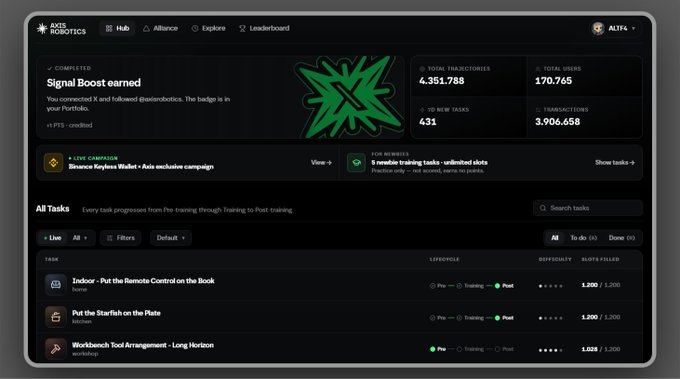Screen dimensions: 680x379
Task: Click the Total Users value 170.765
Action: (x=553, y=81)
